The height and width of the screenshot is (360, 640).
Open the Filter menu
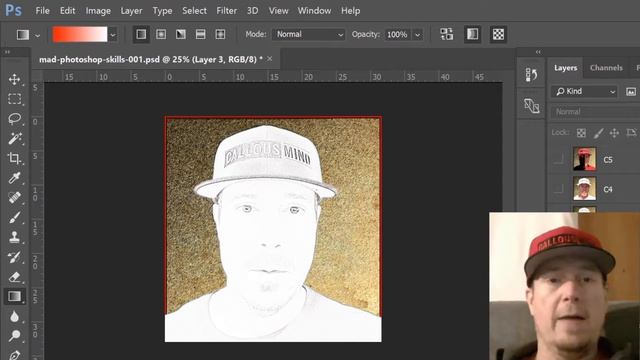coord(227,11)
